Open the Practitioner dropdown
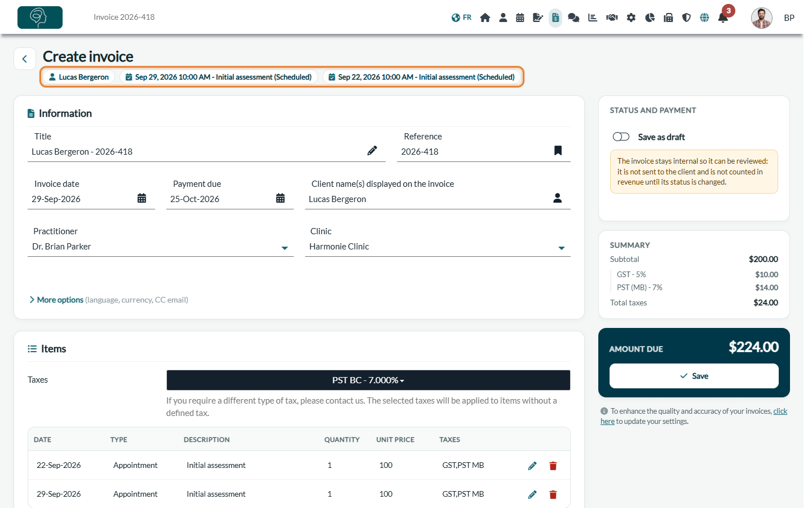This screenshot has height=508, width=812. pyautogui.click(x=161, y=247)
